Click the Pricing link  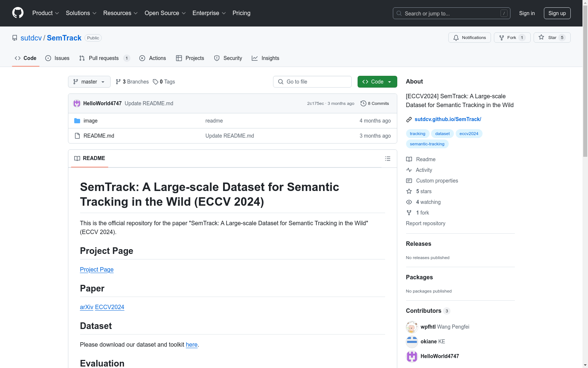pos(241,13)
